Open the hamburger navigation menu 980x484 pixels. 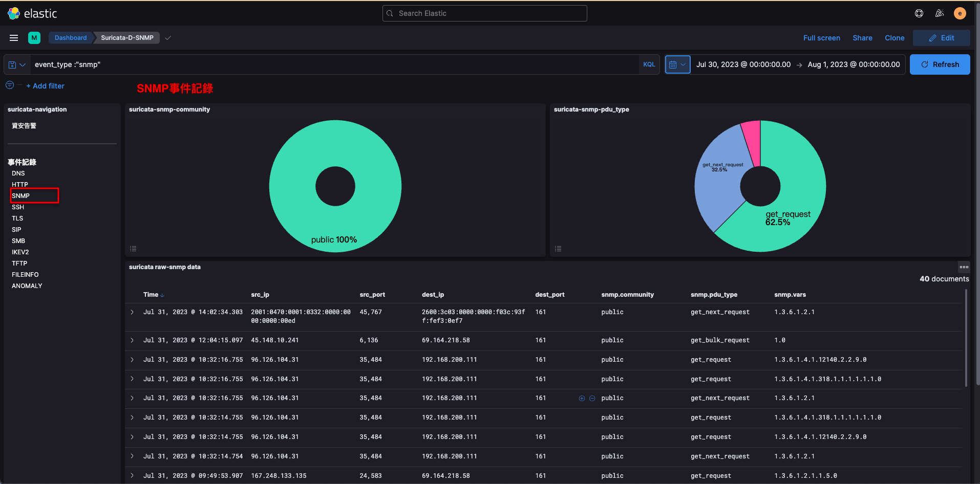coord(14,38)
